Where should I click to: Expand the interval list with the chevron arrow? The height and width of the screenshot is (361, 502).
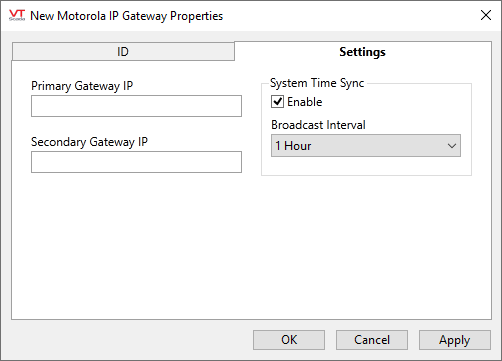(452, 146)
